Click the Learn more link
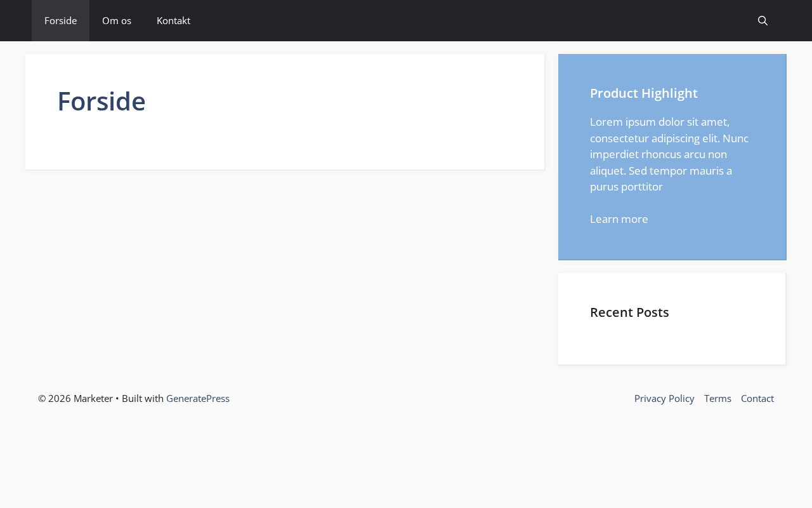The height and width of the screenshot is (508, 812). click(619, 219)
